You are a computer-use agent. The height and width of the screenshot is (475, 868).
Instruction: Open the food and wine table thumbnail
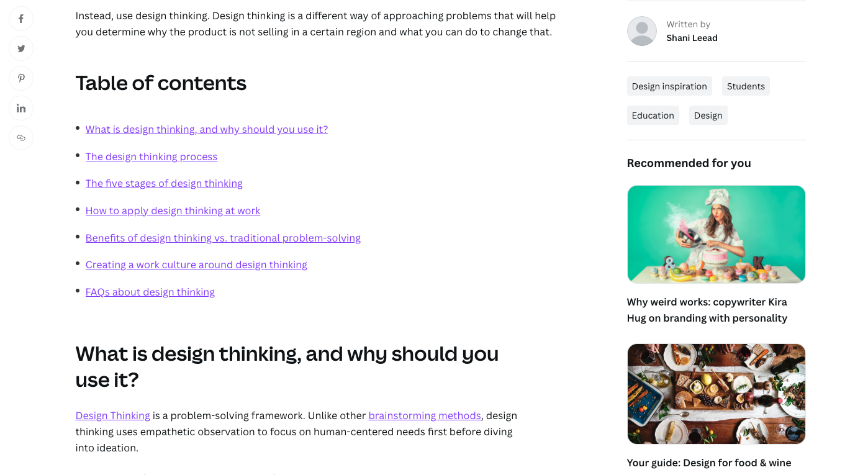coord(716,394)
